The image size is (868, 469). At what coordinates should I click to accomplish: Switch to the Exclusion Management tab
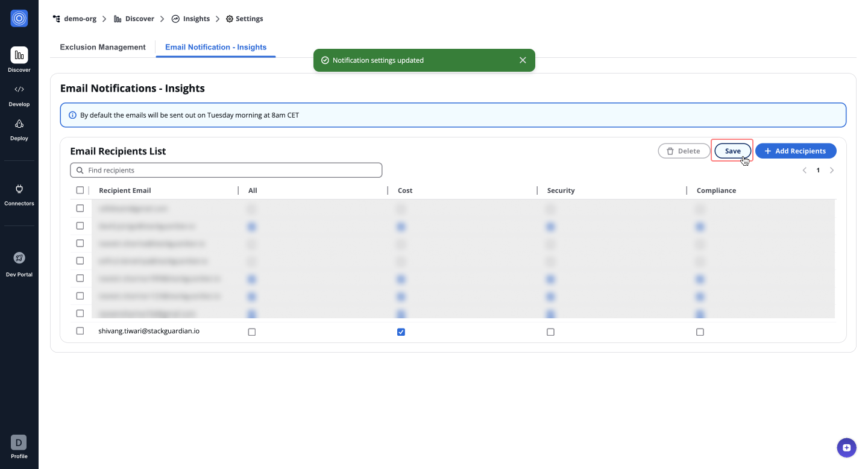click(x=102, y=47)
